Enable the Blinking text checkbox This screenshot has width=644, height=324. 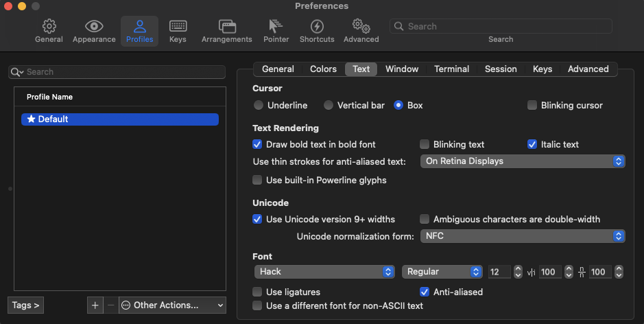pos(425,144)
